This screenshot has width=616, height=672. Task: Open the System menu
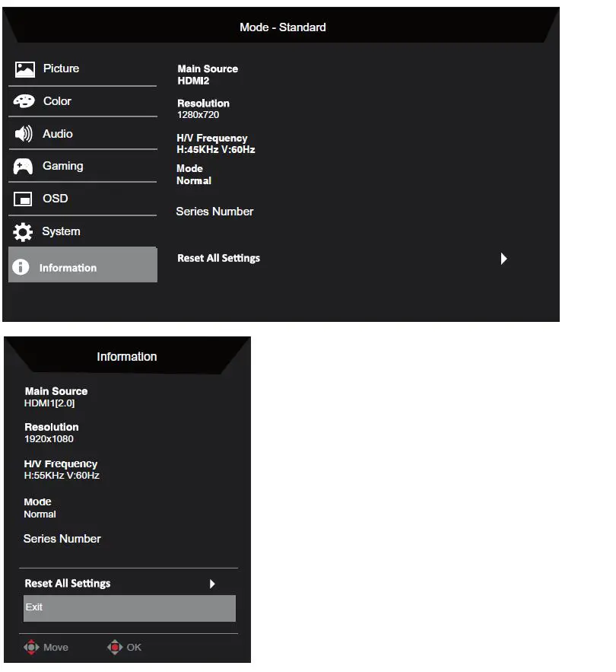pos(83,231)
